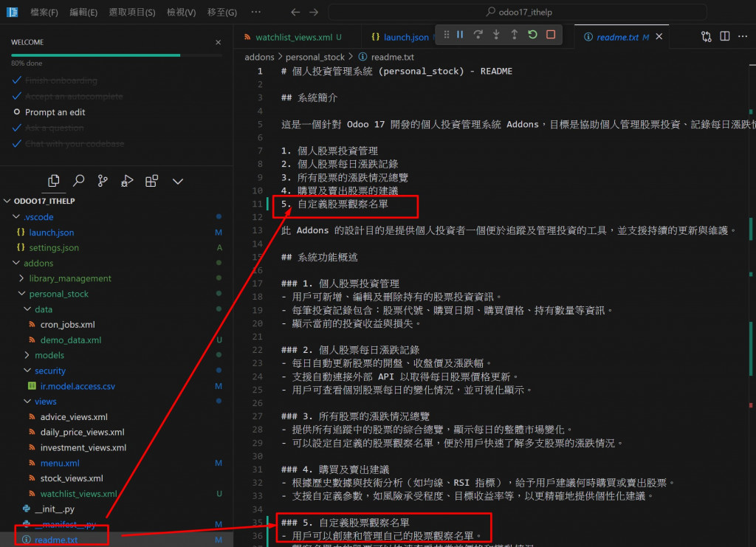756x547 pixels.
Task: Open the 編輯(E) menu
Action: [83, 12]
